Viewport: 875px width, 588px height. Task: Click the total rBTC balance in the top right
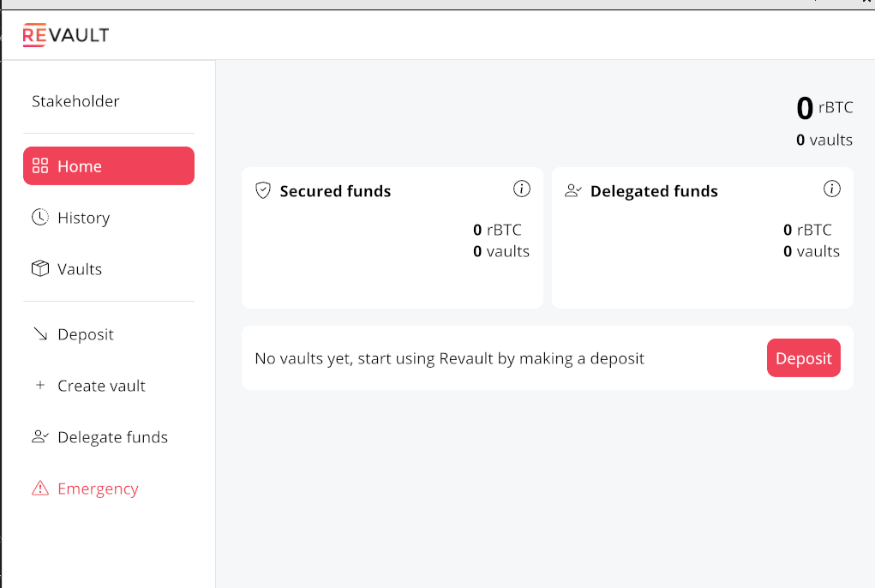pos(823,107)
